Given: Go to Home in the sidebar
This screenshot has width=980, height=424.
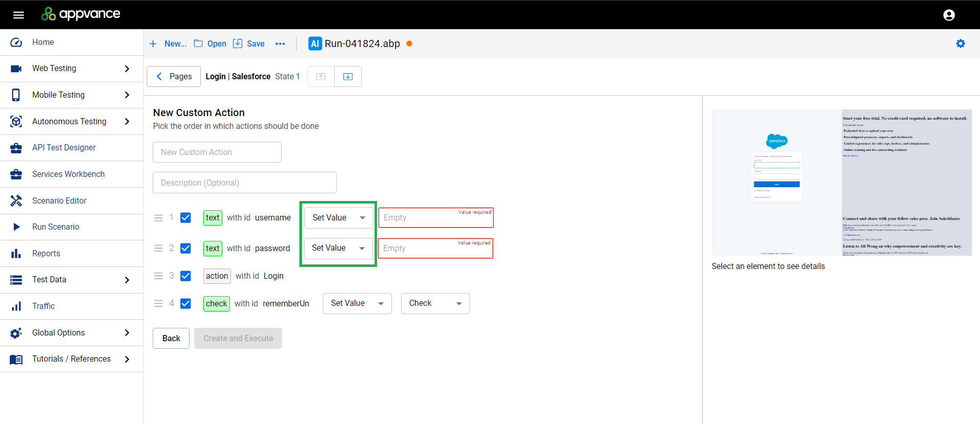Looking at the screenshot, I should click(x=72, y=42).
